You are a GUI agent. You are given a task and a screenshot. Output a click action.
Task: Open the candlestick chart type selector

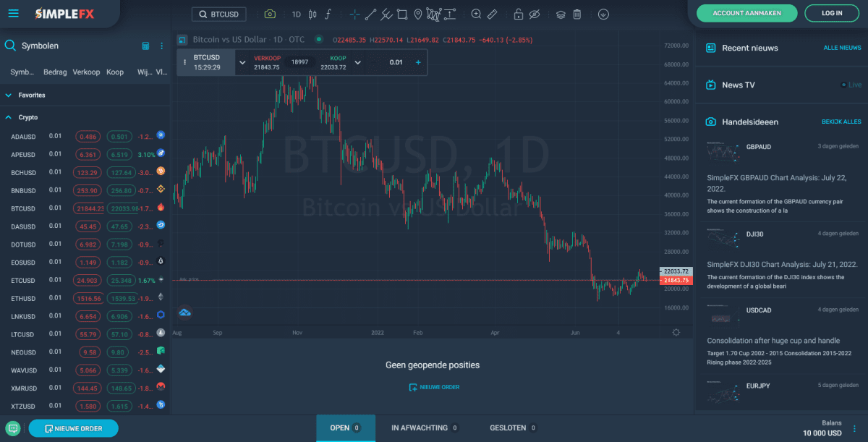[x=312, y=14]
